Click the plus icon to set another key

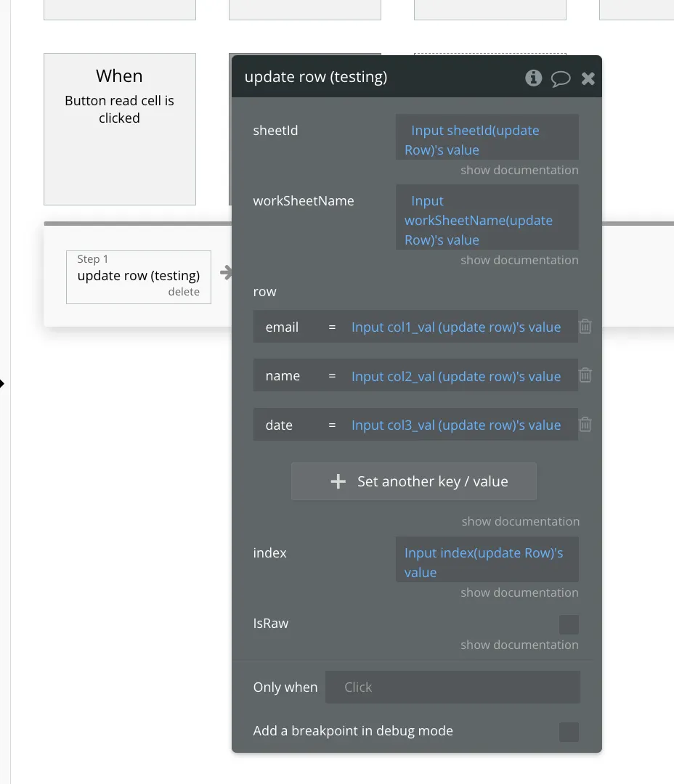click(338, 481)
